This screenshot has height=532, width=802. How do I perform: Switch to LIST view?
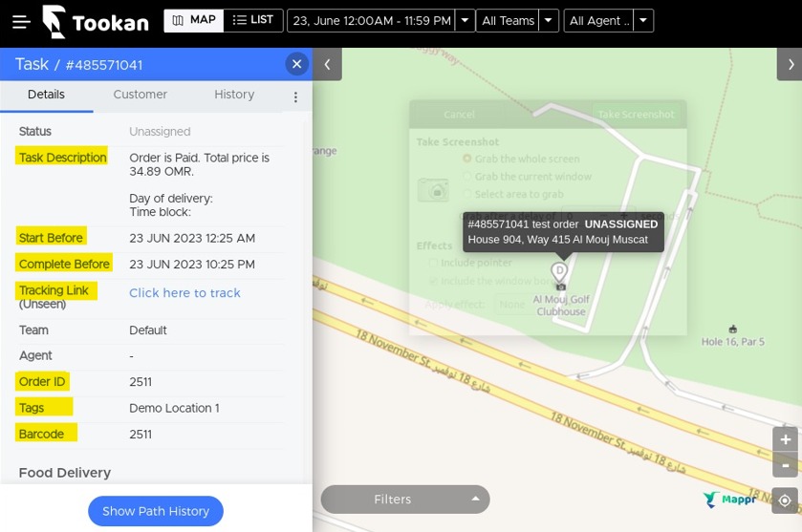253,20
